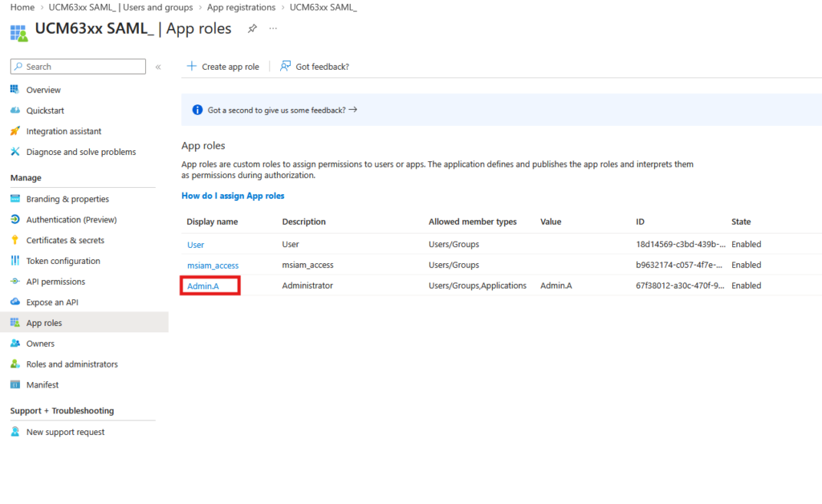
Task: Open the User app role link
Action: pyautogui.click(x=196, y=245)
